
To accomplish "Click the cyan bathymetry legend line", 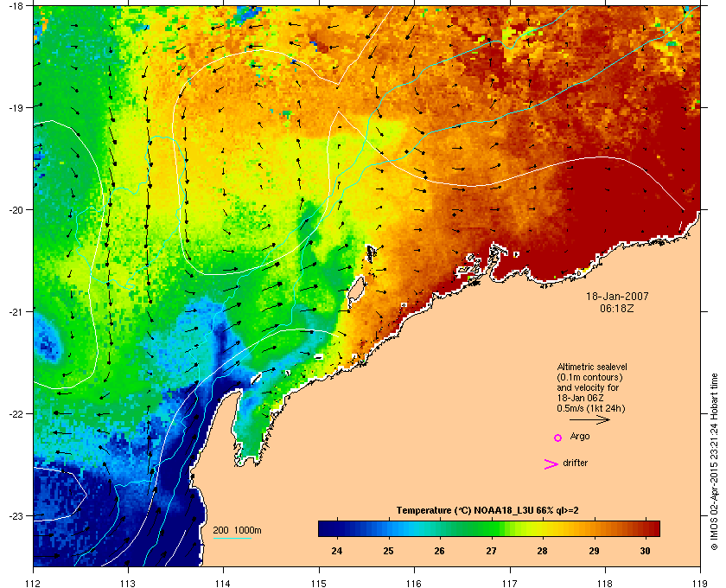I will tap(232, 538).
